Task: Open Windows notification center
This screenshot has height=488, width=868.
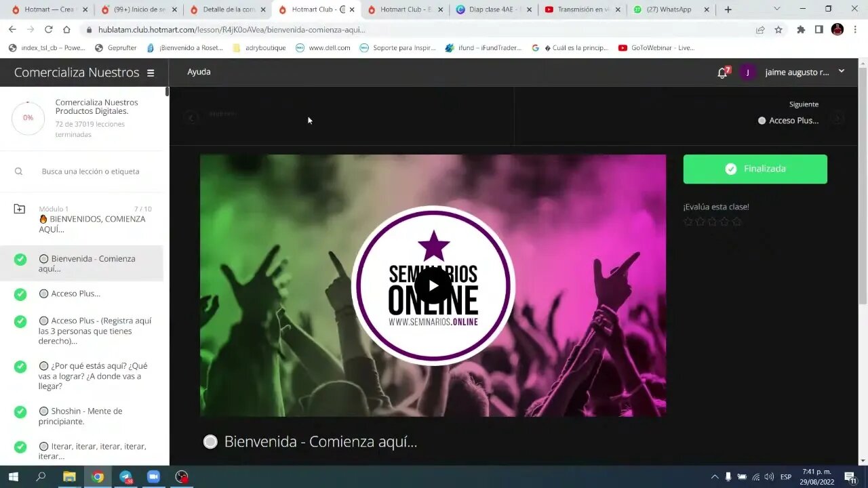Action: coord(850,477)
